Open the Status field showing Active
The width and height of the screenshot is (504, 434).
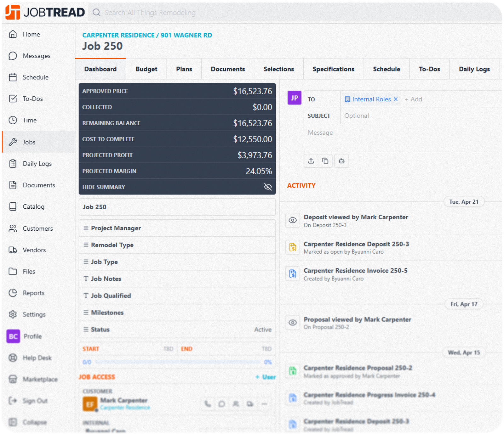[x=177, y=330]
